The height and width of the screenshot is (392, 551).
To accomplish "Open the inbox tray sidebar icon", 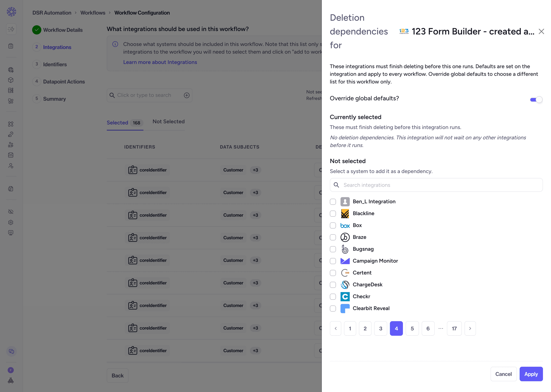I will point(11,155).
